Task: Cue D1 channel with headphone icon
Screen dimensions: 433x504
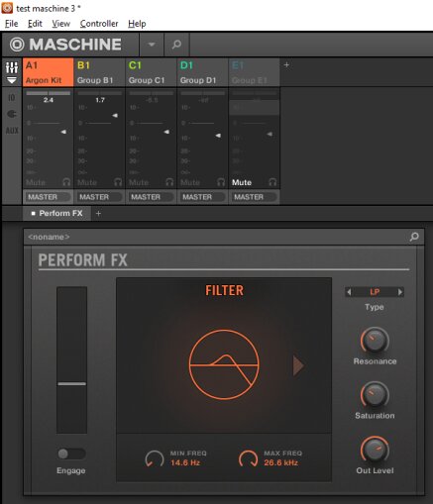Action: (x=221, y=182)
